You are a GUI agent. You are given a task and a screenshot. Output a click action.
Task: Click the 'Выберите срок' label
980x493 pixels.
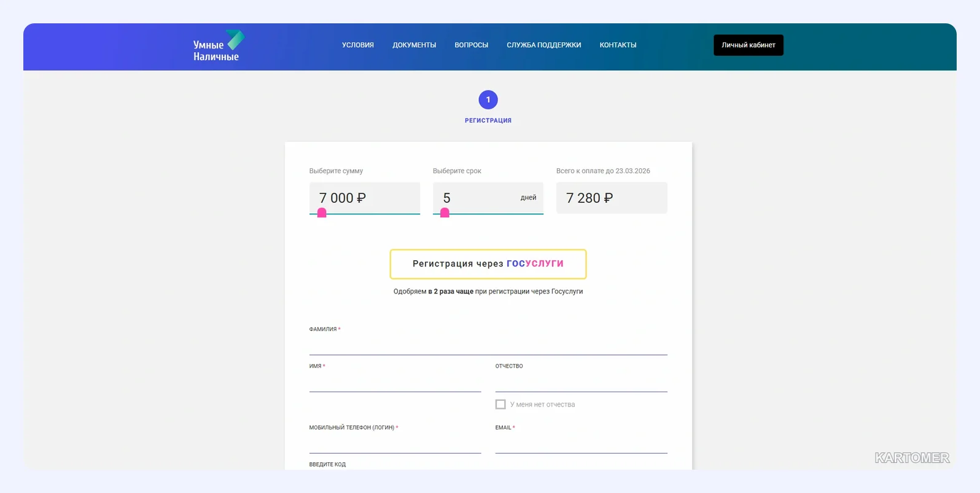(457, 171)
